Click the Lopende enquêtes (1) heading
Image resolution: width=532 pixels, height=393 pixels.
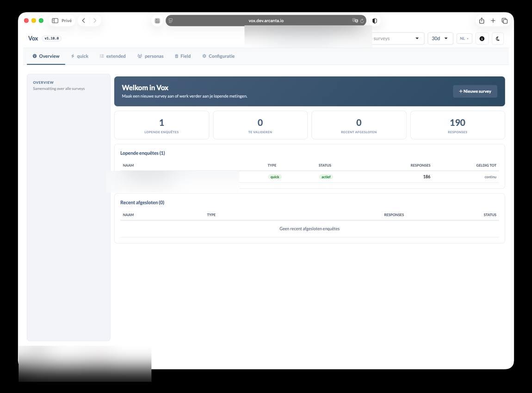tap(142, 153)
